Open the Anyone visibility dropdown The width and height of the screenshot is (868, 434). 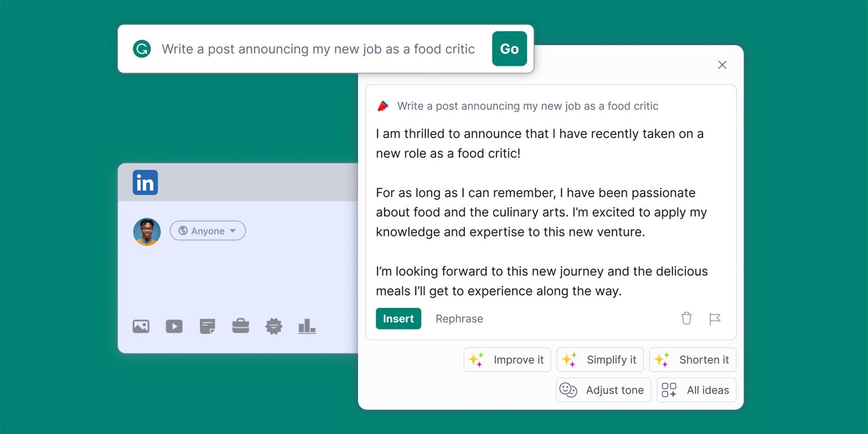coord(208,231)
